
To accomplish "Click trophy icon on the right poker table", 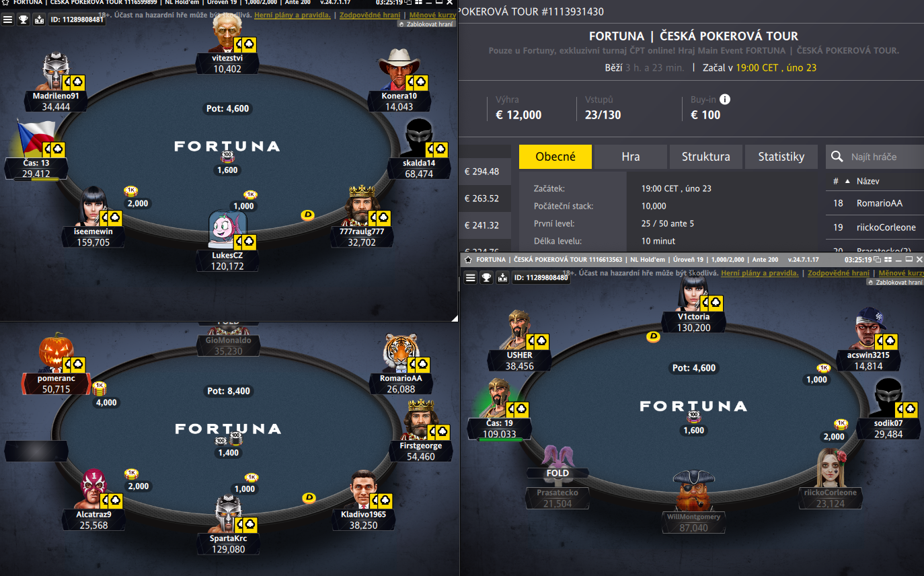I will coord(486,277).
